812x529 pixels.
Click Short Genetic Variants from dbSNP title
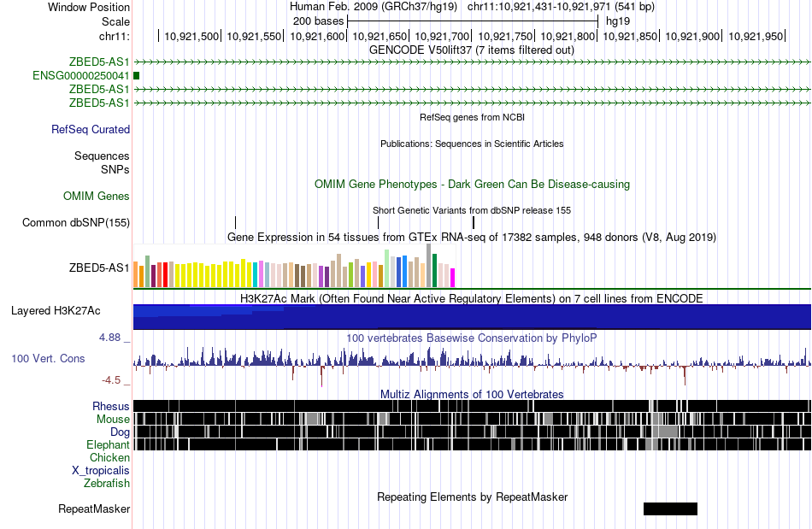tap(472, 211)
